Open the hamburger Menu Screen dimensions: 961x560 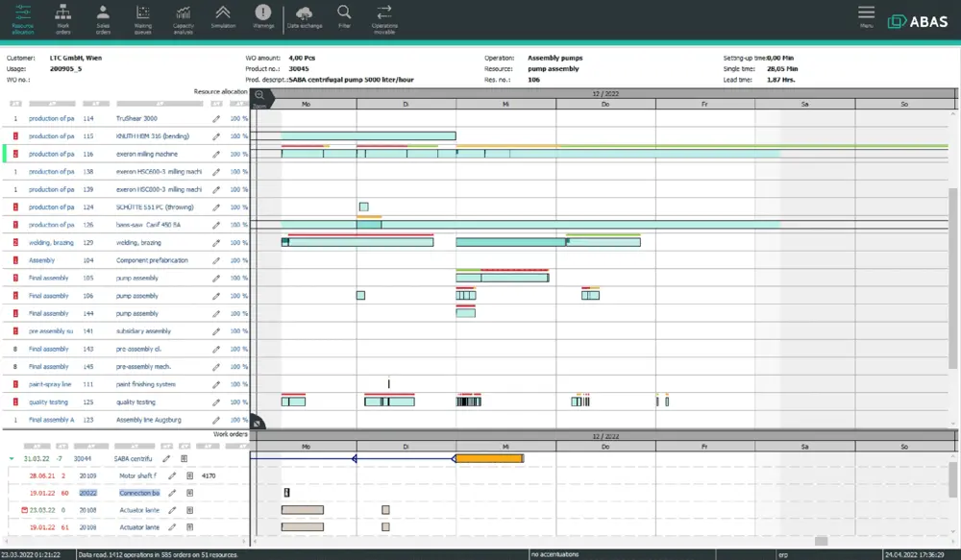866,16
